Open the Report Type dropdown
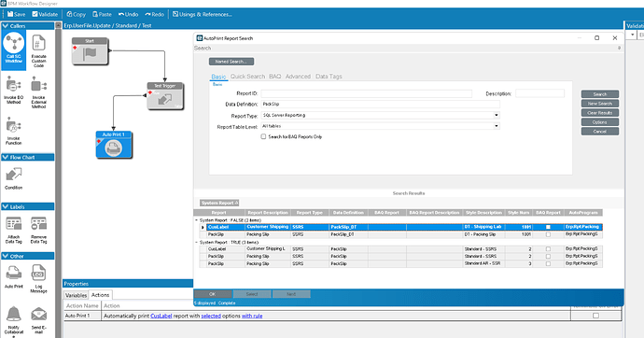 [497, 116]
